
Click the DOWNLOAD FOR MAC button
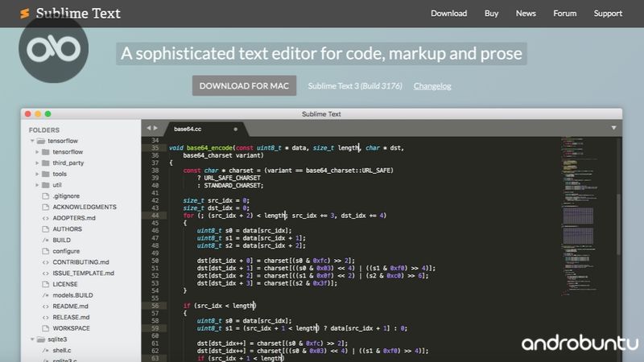pyautogui.click(x=244, y=86)
